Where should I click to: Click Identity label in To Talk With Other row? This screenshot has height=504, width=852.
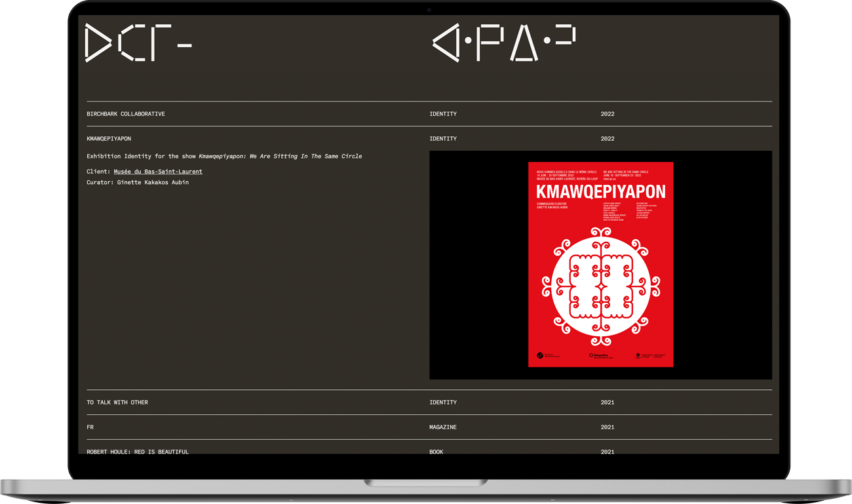point(443,402)
